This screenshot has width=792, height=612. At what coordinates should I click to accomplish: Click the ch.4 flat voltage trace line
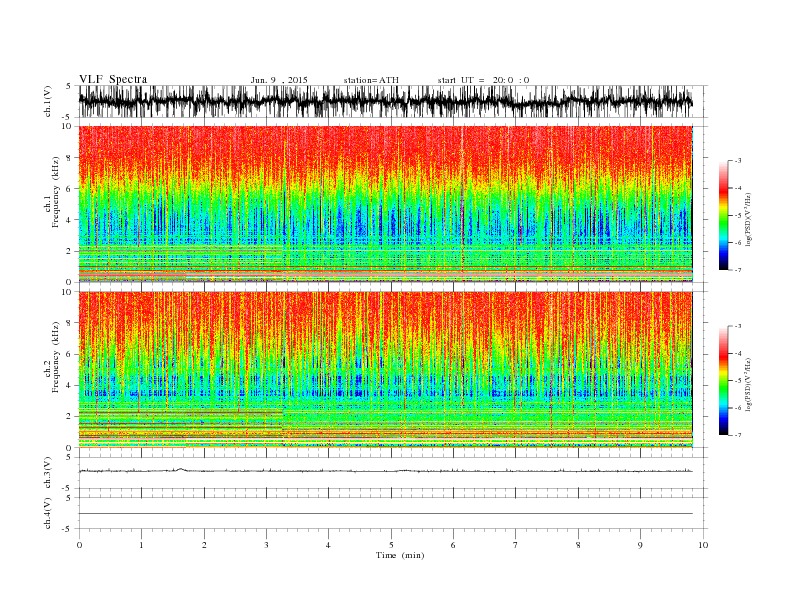tap(385, 514)
